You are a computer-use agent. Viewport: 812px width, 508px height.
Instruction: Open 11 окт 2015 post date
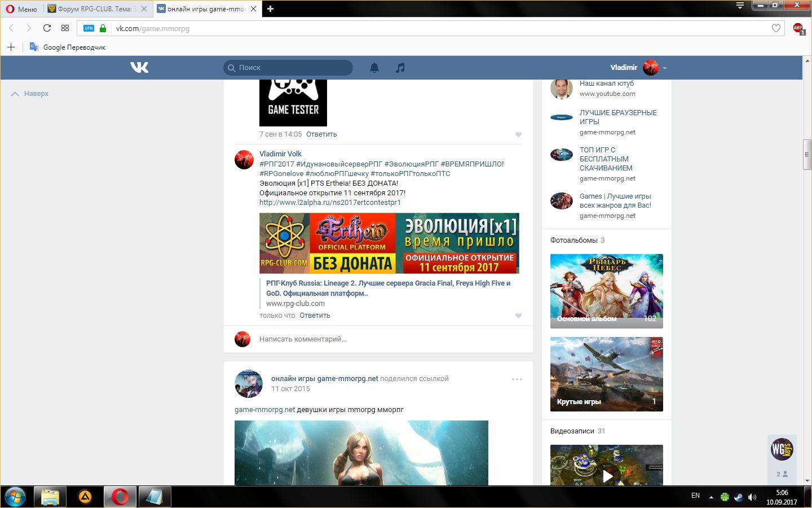click(290, 388)
